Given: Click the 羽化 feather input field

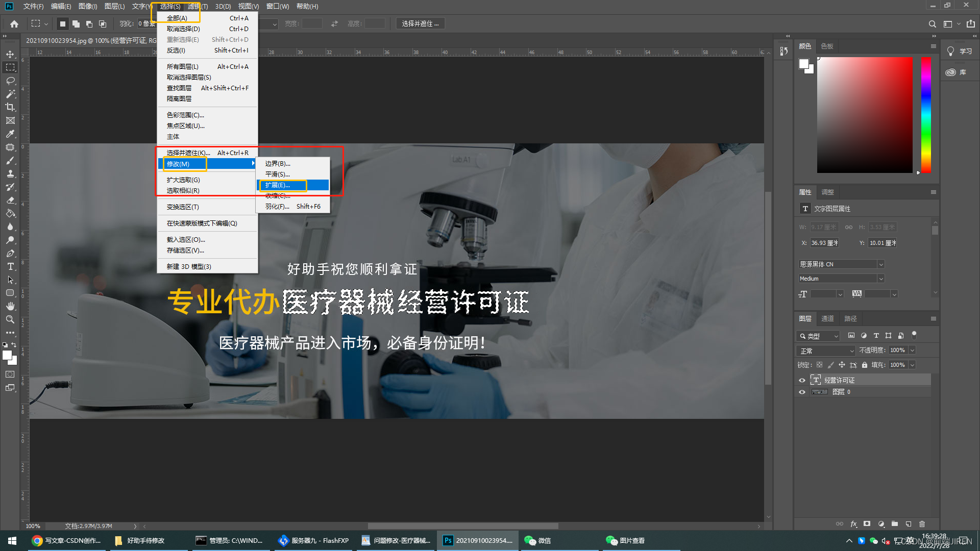Looking at the screenshot, I should tap(146, 23).
